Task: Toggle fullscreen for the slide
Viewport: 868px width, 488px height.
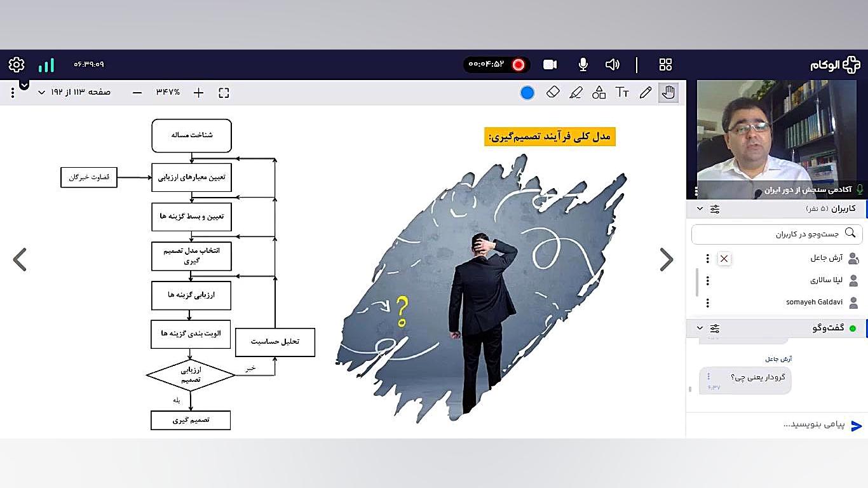Action: (224, 93)
